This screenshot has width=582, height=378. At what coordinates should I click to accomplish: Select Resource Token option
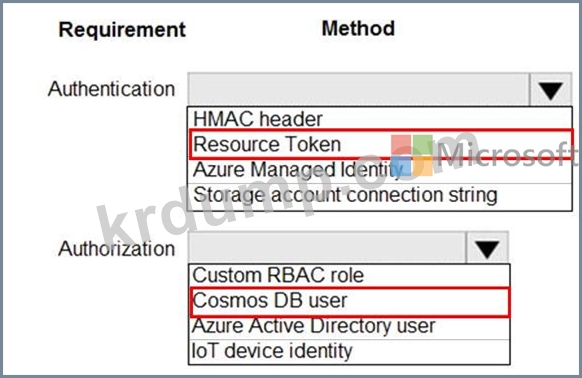(x=380, y=144)
